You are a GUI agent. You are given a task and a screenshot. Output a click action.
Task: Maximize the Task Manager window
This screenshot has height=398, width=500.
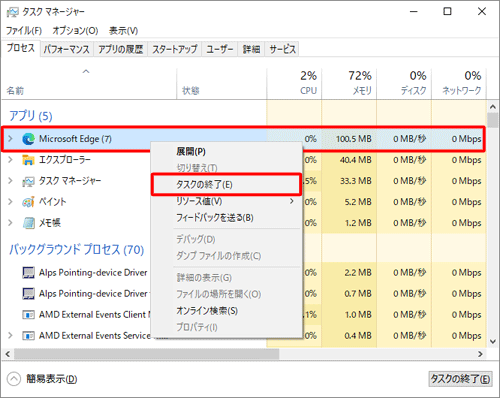point(447,12)
